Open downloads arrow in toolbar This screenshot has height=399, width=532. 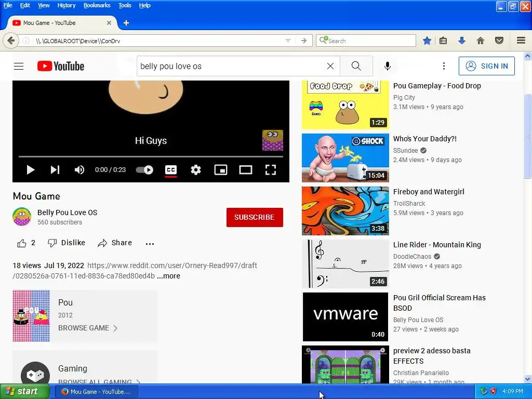(x=461, y=41)
